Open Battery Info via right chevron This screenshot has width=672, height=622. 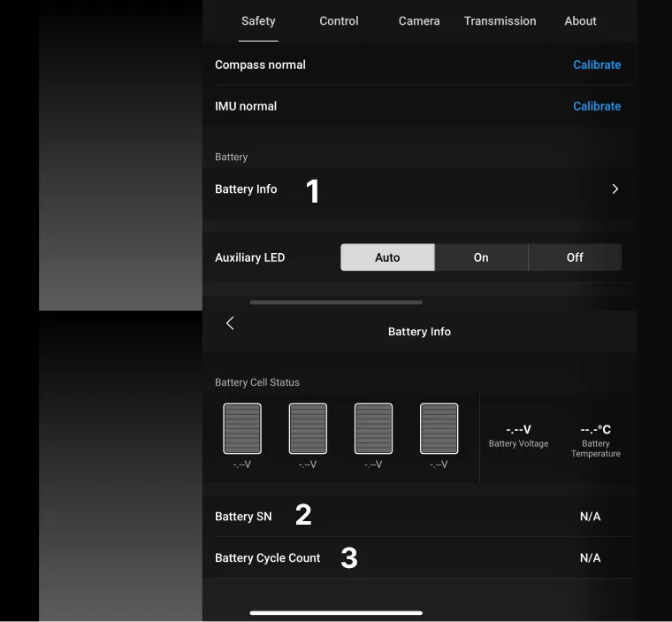615,189
